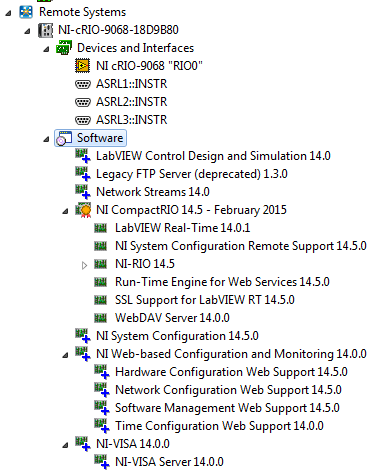Click the Network Configuration Web Support icon
Screen dimensions: 383x471
click(x=102, y=390)
